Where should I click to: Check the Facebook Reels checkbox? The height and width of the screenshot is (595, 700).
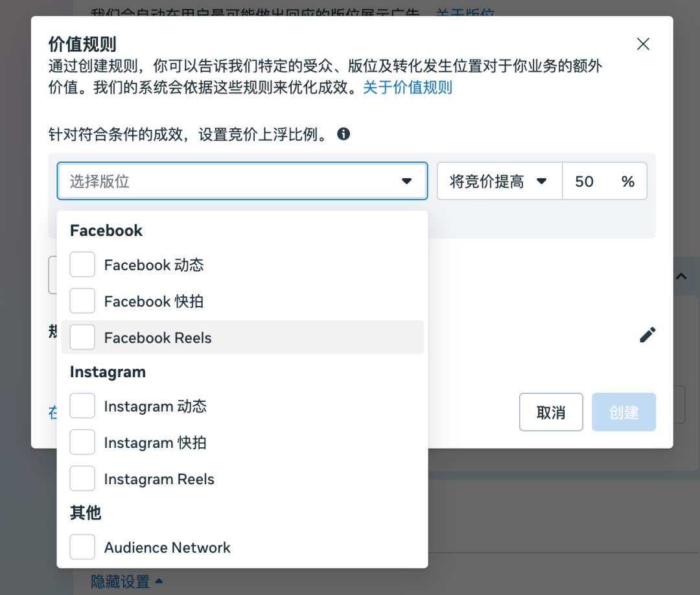pyautogui.click(x=82, y=337)
